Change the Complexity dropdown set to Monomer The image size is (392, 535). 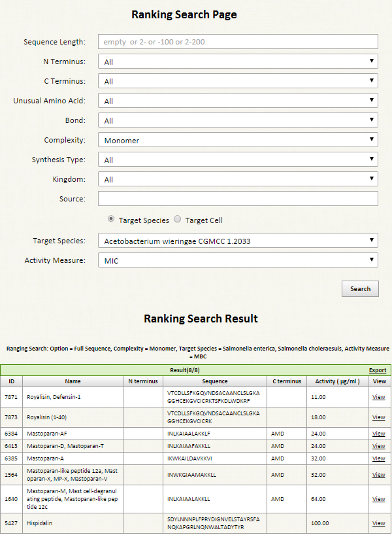238,140
